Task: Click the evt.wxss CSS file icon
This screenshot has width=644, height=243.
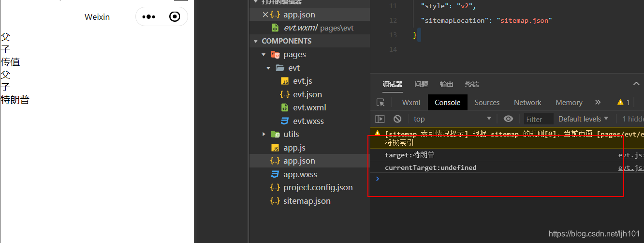Action: pyautogui.click(x=285, y=121)
